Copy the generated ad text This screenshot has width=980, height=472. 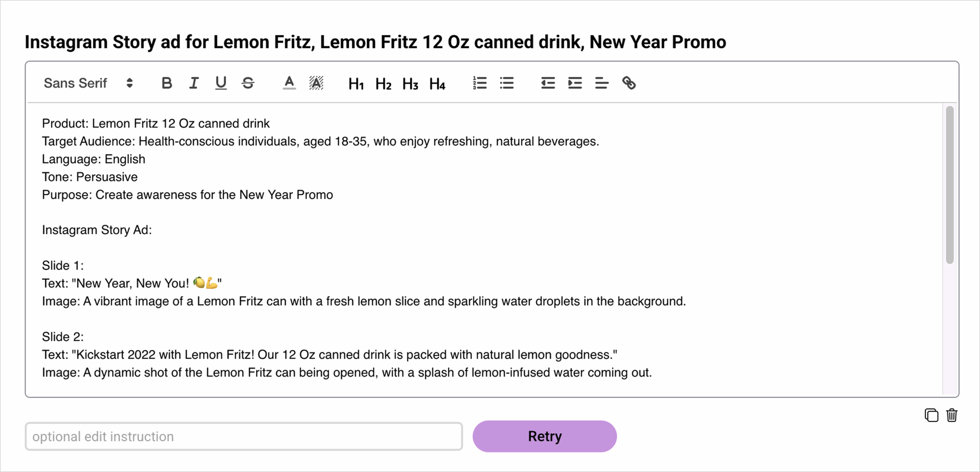click(931, 415)
